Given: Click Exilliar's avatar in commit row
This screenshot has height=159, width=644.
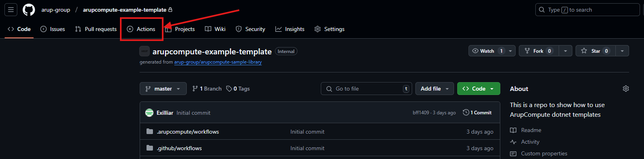Looking at the screenshot, I should click(x=149, y=113).
